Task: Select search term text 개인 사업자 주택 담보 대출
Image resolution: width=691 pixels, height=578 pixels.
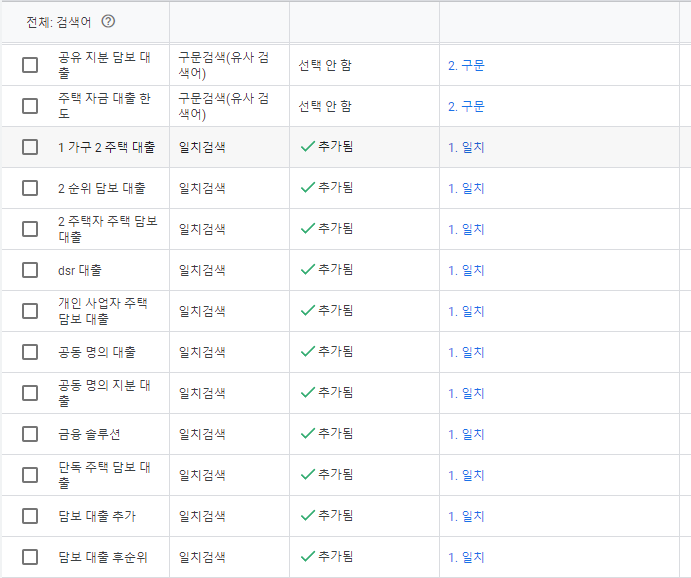Action: (x=103, y=311)
